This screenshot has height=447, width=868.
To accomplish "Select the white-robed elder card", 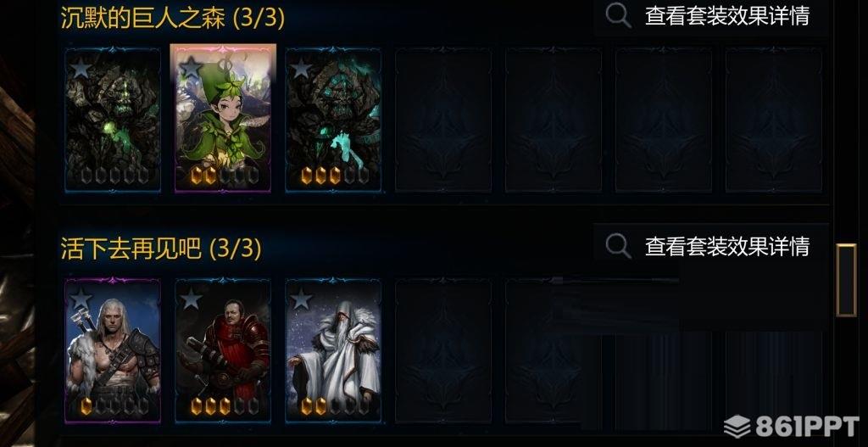I will coord(333,350).
